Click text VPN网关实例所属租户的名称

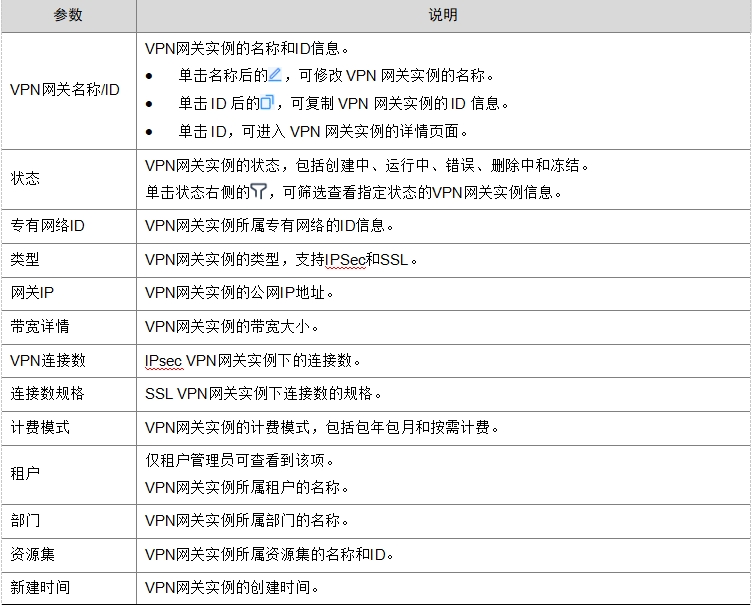[246, 488]
